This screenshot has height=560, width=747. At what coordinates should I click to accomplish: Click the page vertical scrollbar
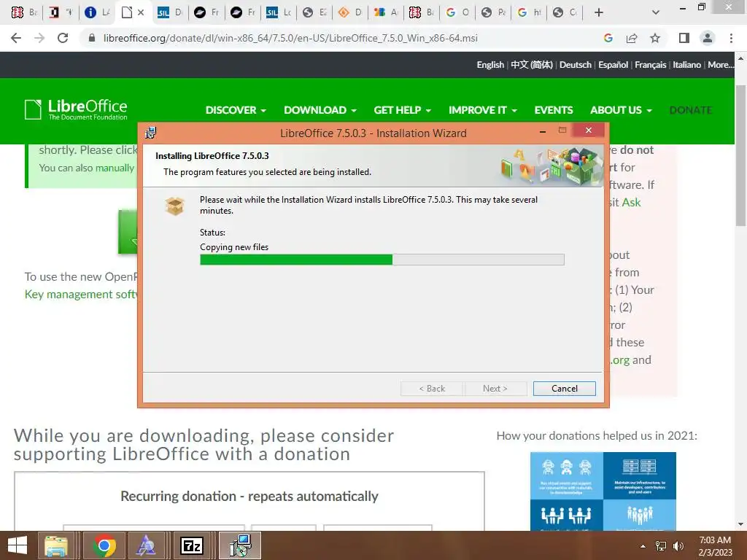740,155
